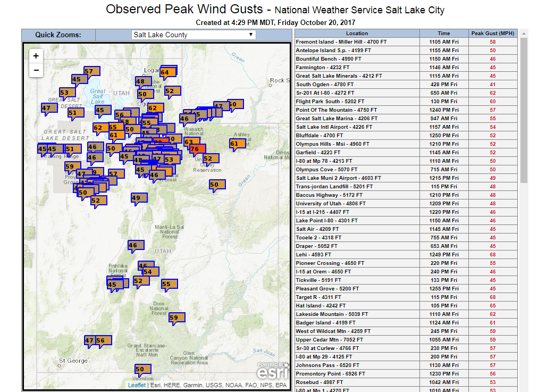Open the 49 mph gust marker
Screen dimensions: 555x392
tap(137, 198)
